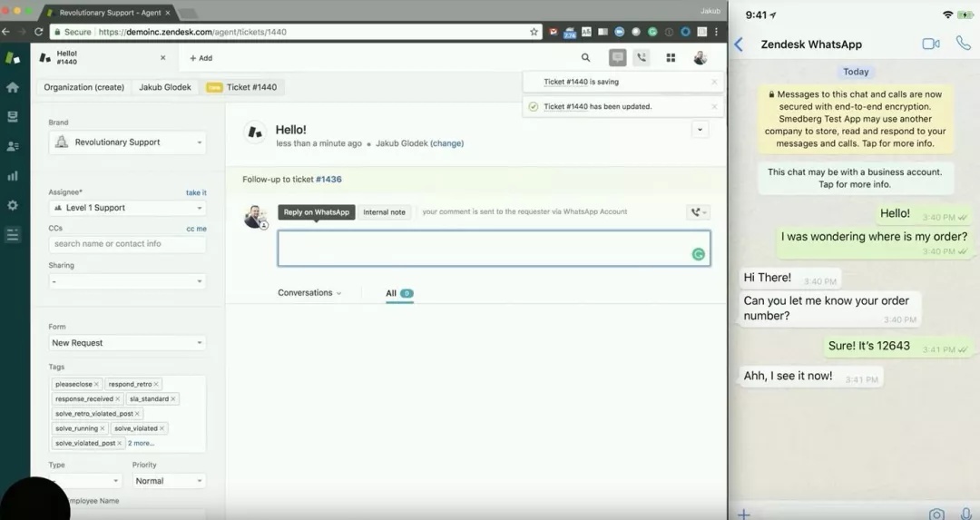
Task: Select the Jakub Glodek breadcrumb tab
Action: tap(164, 87)
